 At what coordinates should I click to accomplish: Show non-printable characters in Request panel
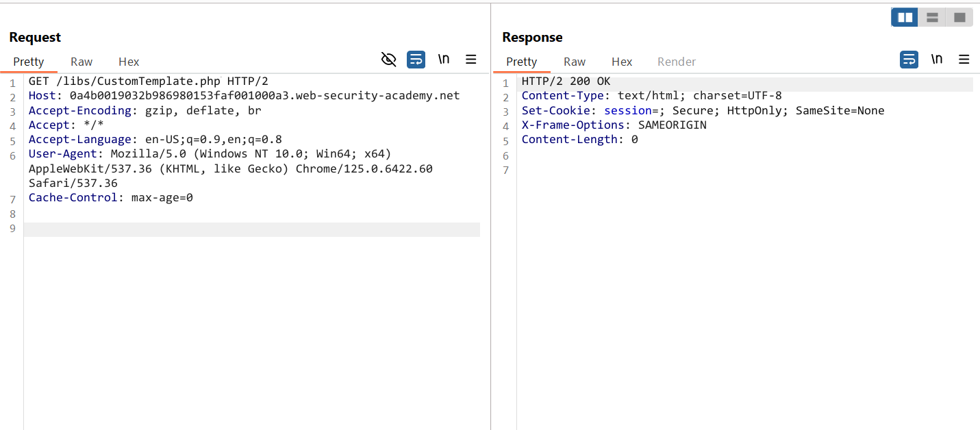pyautogui.click(x=444, y=60)
